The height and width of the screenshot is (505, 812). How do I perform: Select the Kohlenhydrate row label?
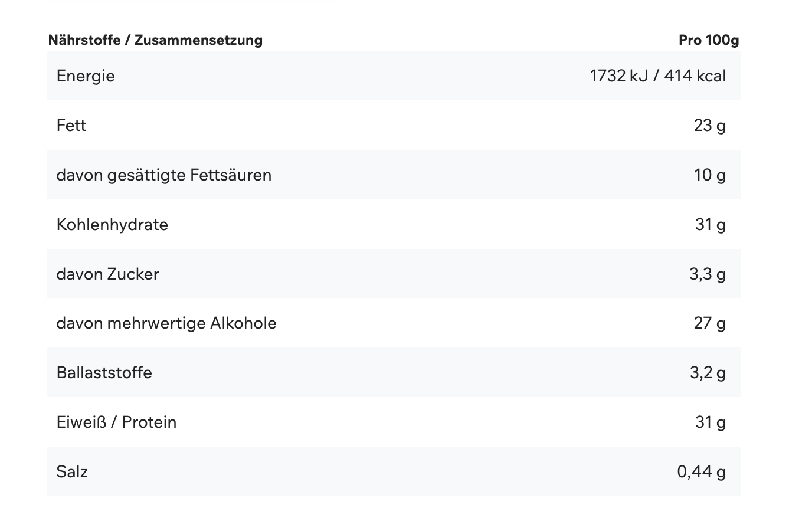click(x=112, y=225)
